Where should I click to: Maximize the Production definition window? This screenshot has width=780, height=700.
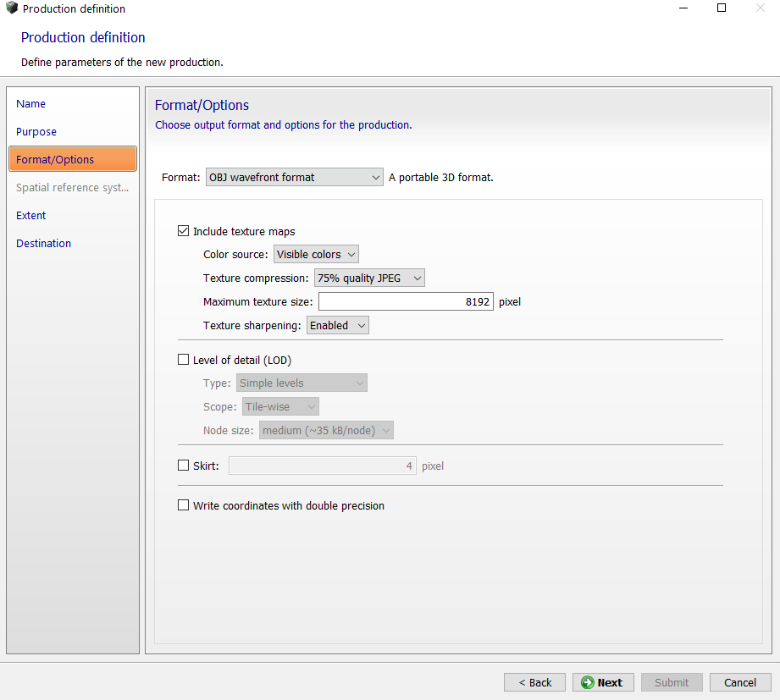point(722,8)
